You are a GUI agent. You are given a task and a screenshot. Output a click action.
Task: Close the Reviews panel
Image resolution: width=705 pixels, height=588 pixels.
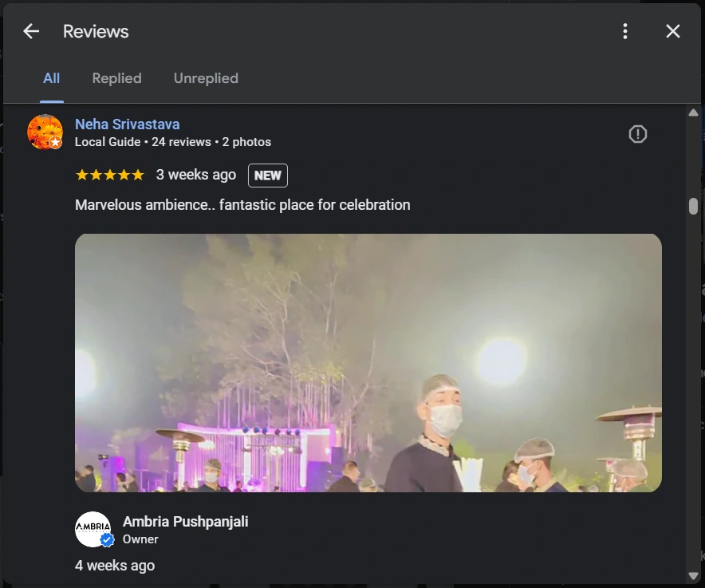(673, 31)
